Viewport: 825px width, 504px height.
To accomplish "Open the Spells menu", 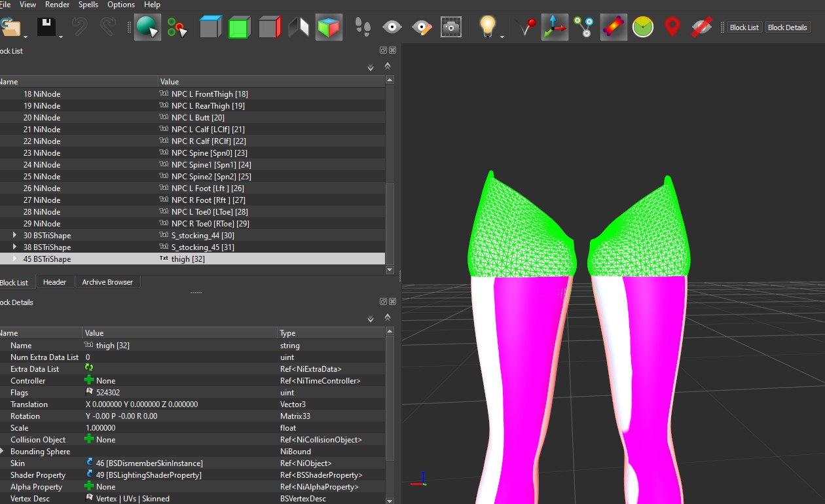I will coord(88,5).
